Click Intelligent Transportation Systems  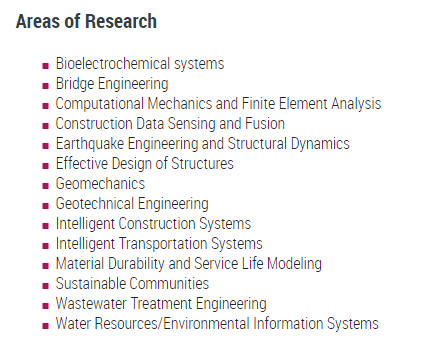pyautogui.click(x=159, y=244)
